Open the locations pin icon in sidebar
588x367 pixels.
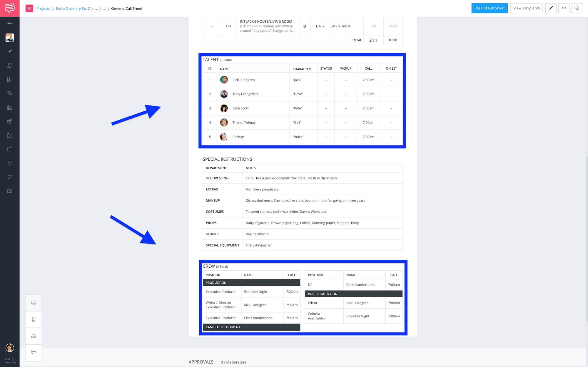(10, 163)
